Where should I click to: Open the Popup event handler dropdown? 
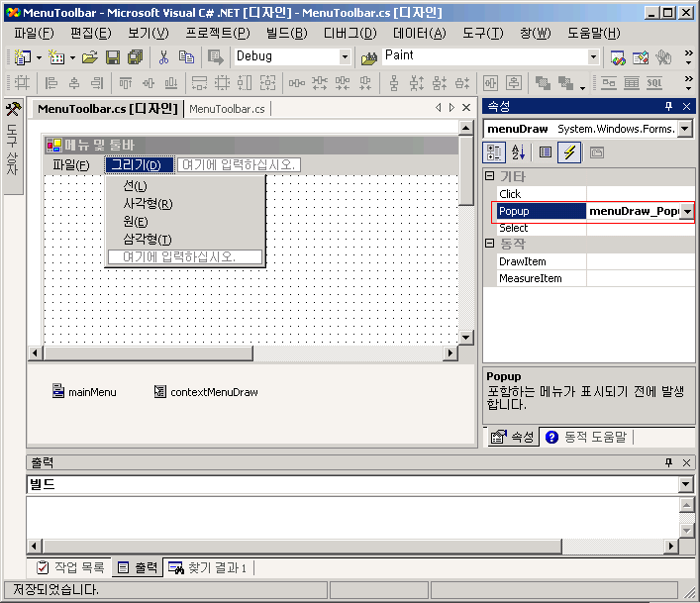[x=686, y=211]
